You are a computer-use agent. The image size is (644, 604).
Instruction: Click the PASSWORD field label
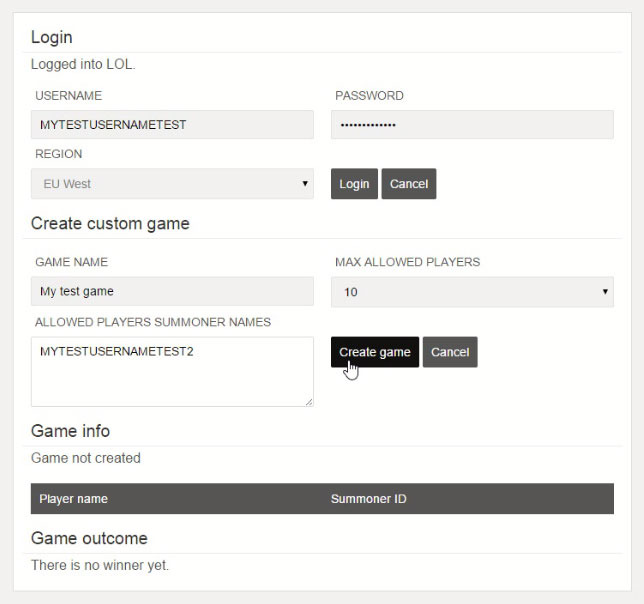(x=369, y=96)
